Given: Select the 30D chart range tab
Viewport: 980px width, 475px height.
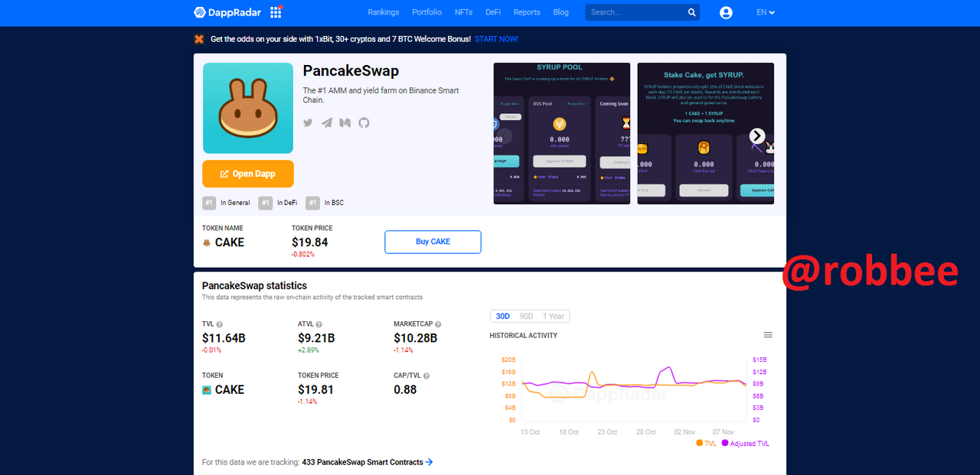Looking at the screenshot, I should tap(503, 316).
